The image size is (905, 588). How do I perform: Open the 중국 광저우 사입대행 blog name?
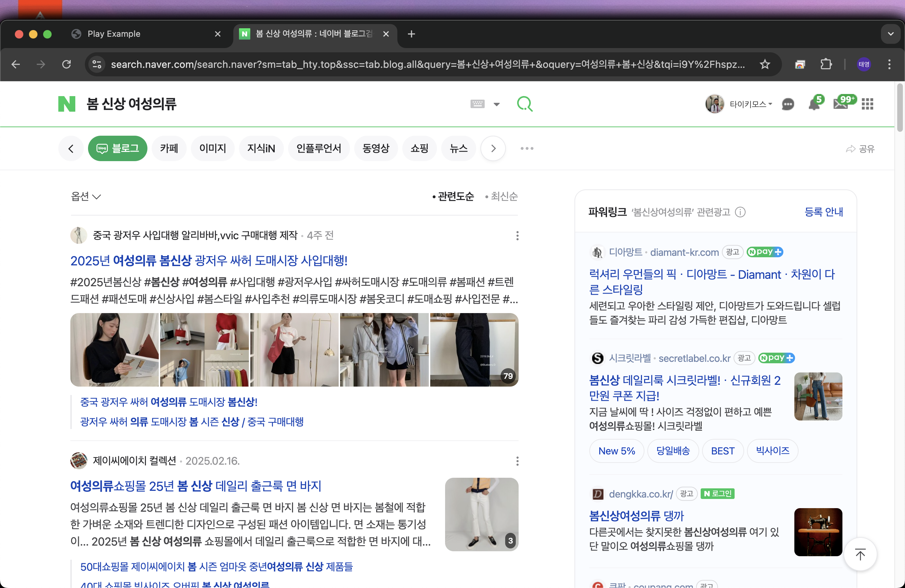click(195, 235)
